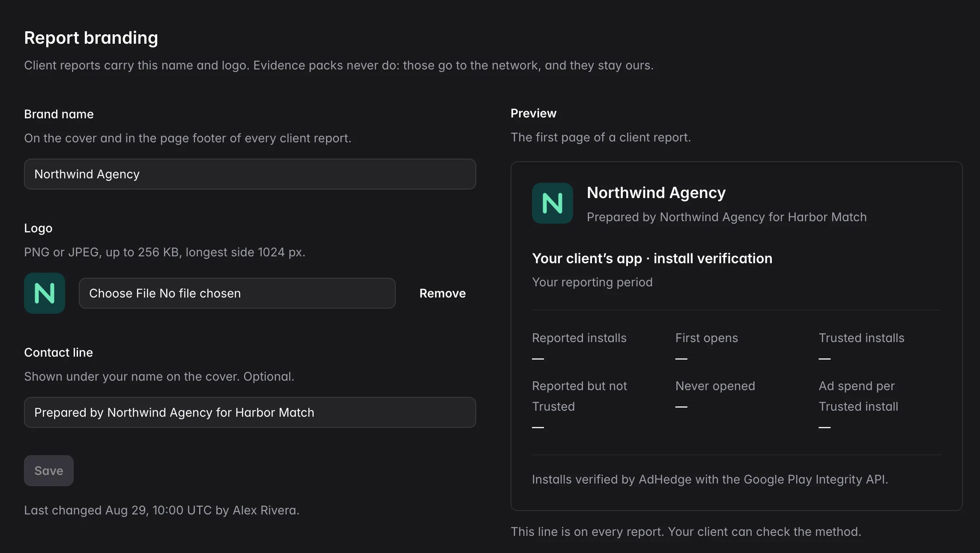This screenshot has height=553, width=980.
Task: Click the N logo thumbnail beside Choose File
Action: 45,293
